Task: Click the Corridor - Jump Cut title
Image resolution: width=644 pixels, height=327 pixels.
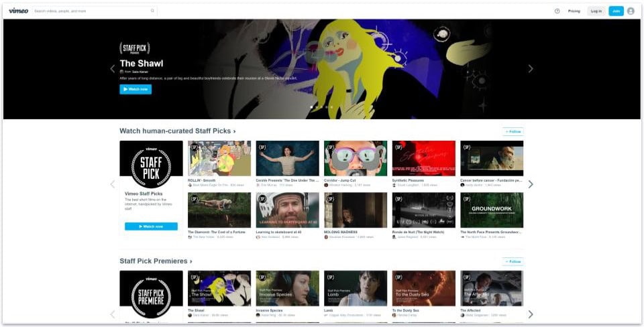Action: tap(339, 180)
